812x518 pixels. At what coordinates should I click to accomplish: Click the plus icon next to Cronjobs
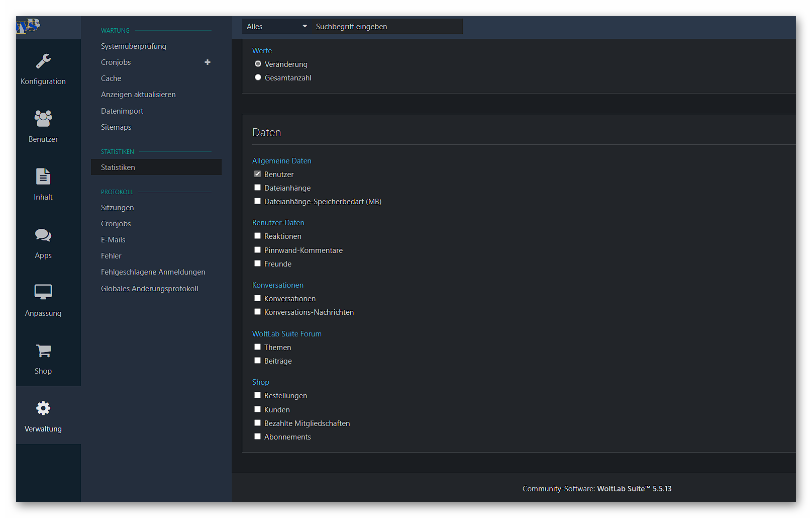(x=208, y=62)
